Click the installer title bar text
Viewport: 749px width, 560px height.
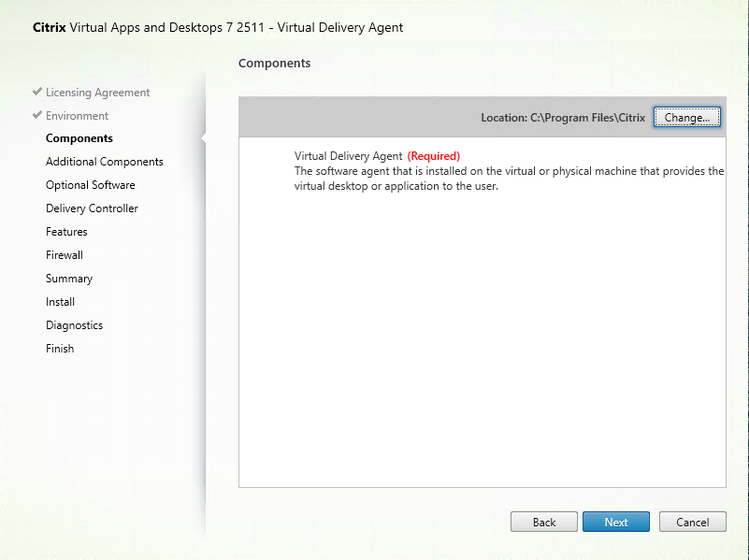pos(217,27)
